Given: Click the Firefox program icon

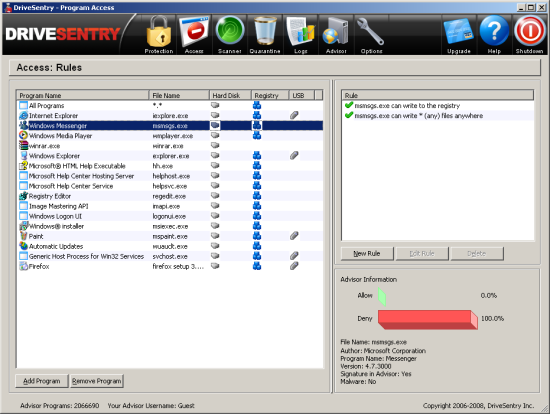Looking at the screenshot, I should tap(24, 266).
